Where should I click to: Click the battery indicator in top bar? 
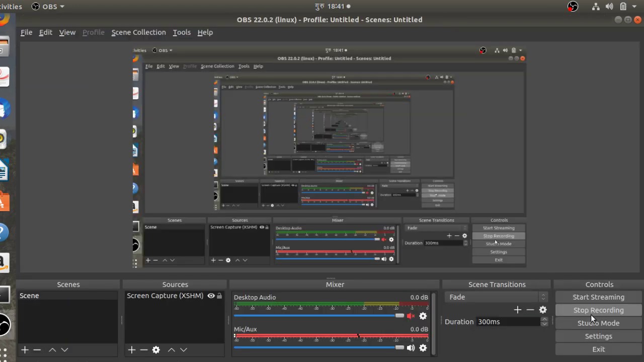(623, 7)
